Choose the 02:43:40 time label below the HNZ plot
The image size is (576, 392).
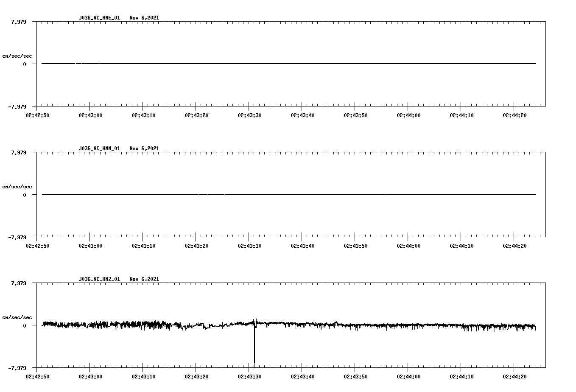click(302, 376)
